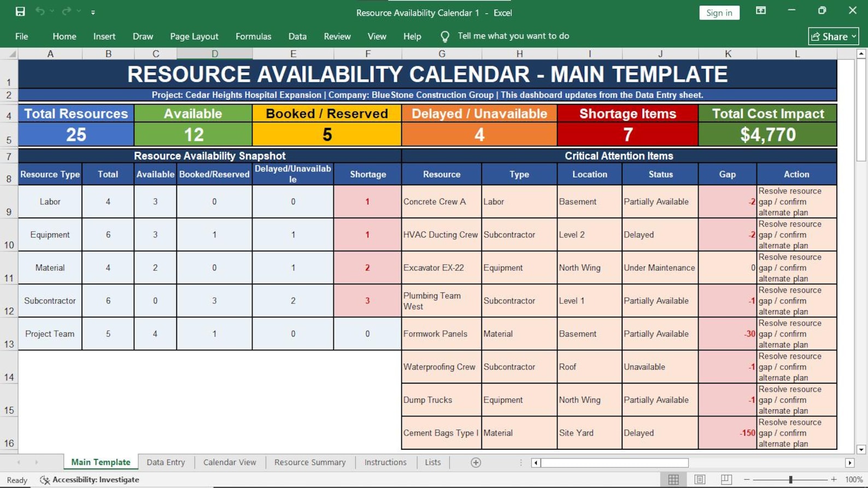
Task: Open the Home ribbon tab
Action: pos(64,36)
